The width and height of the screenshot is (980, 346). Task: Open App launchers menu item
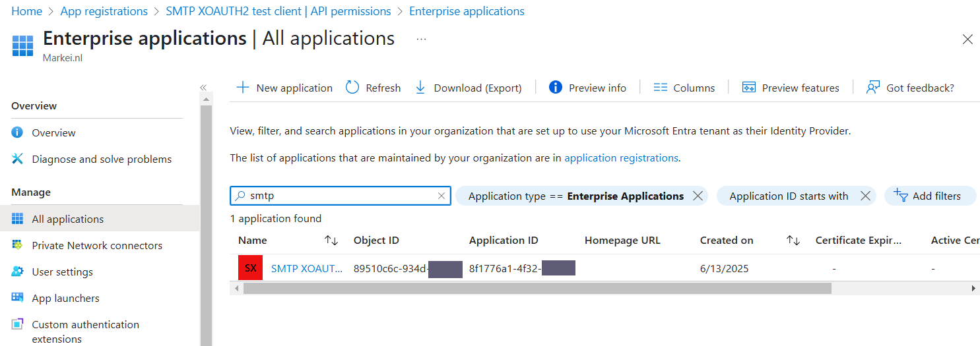[x=65, y=298]
